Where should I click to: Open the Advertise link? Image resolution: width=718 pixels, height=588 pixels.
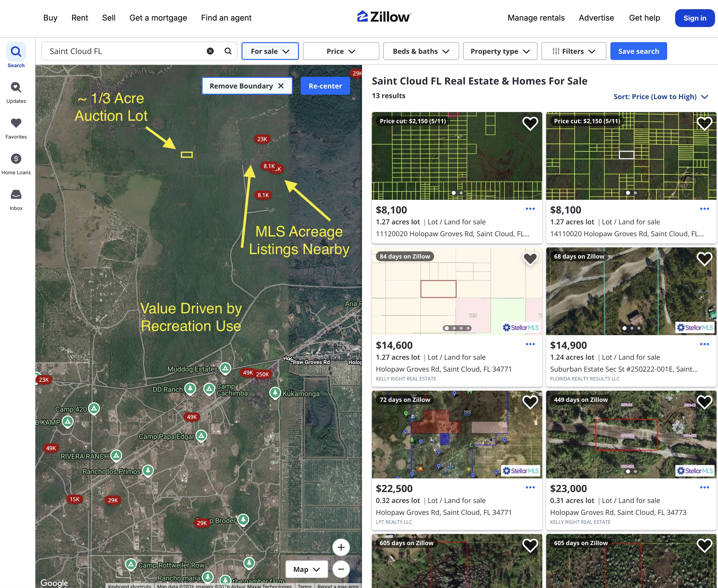596,18
